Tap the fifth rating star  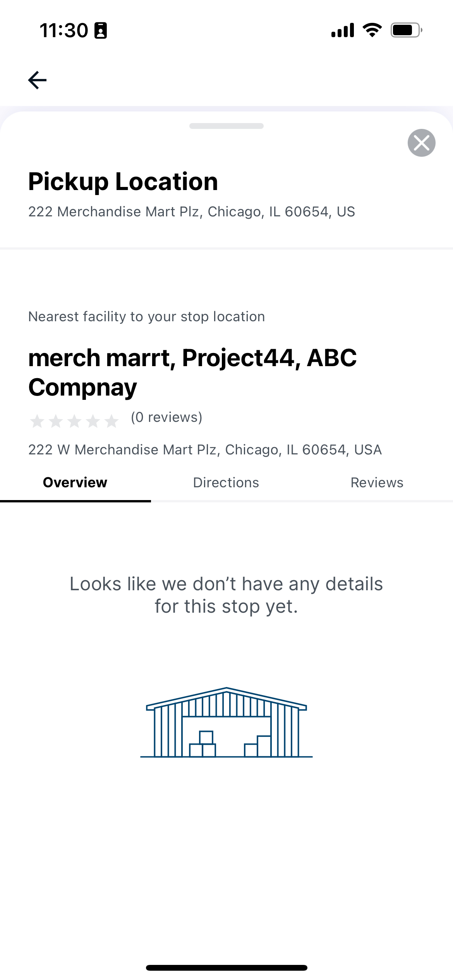pyautogui.click(x=112, y=421)
